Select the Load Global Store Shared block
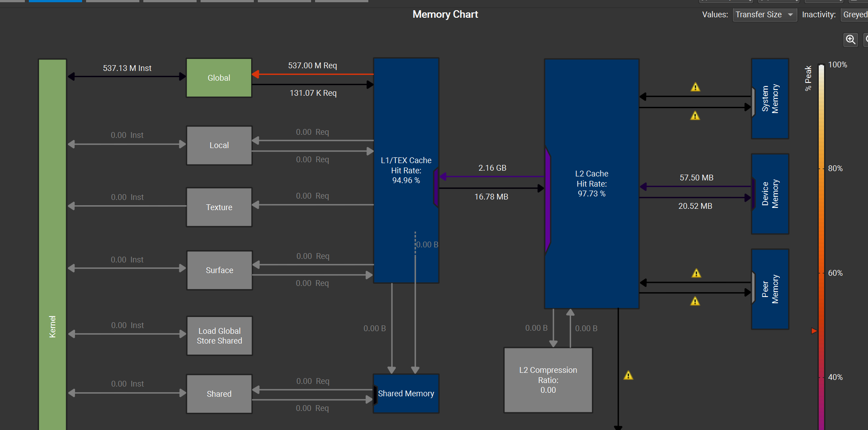 click(x=220, y=336)
